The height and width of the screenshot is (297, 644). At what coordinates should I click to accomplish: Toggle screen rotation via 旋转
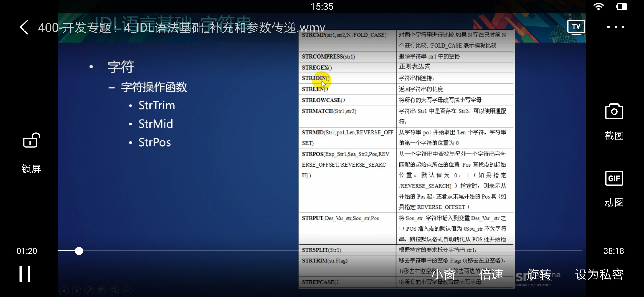539,274
